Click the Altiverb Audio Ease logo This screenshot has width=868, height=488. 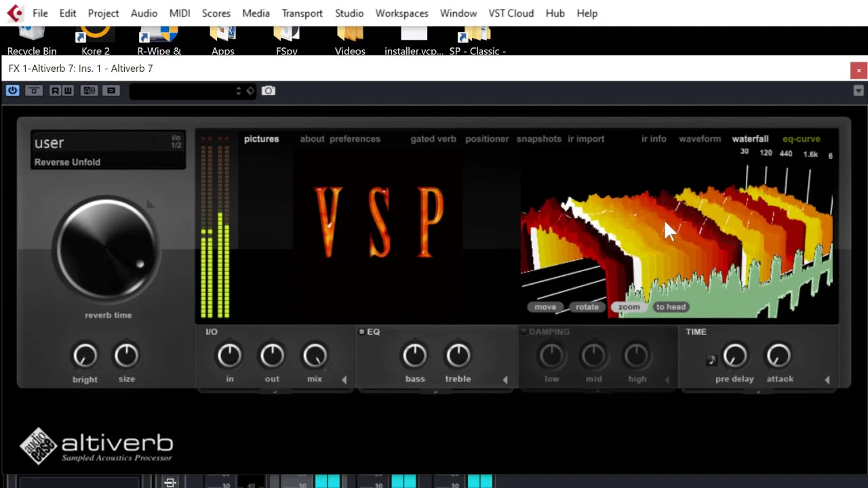click(x=96, y=445)
